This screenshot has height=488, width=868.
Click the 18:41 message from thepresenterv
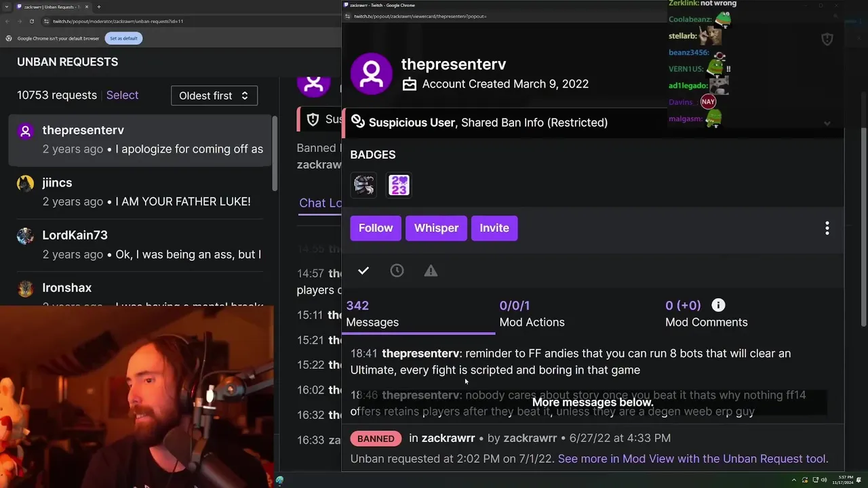click(x=570, y=362)
